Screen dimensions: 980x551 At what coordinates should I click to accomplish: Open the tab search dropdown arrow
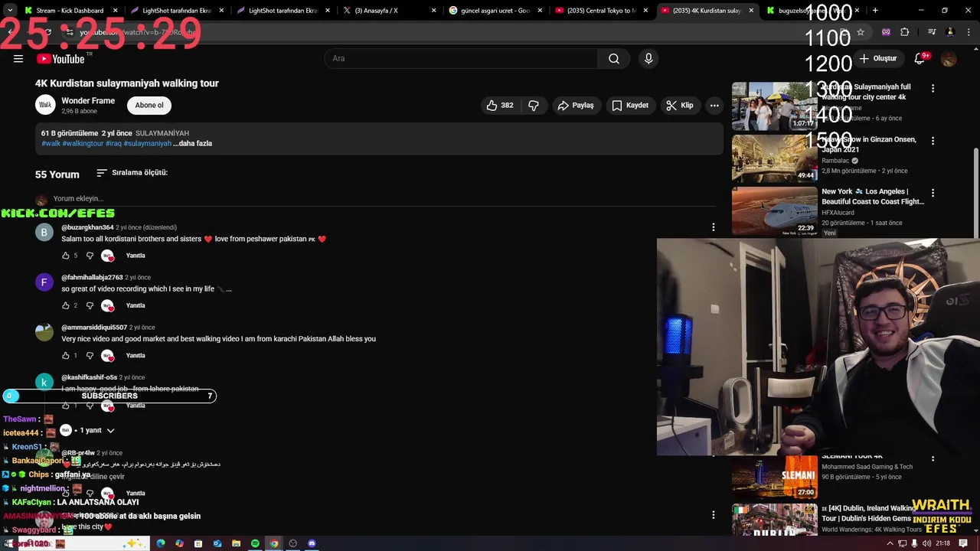(x=9, y=11)
